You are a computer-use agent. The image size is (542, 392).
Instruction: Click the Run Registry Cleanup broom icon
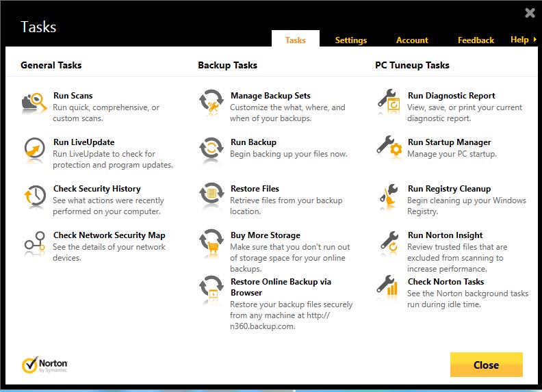(389, 196)
